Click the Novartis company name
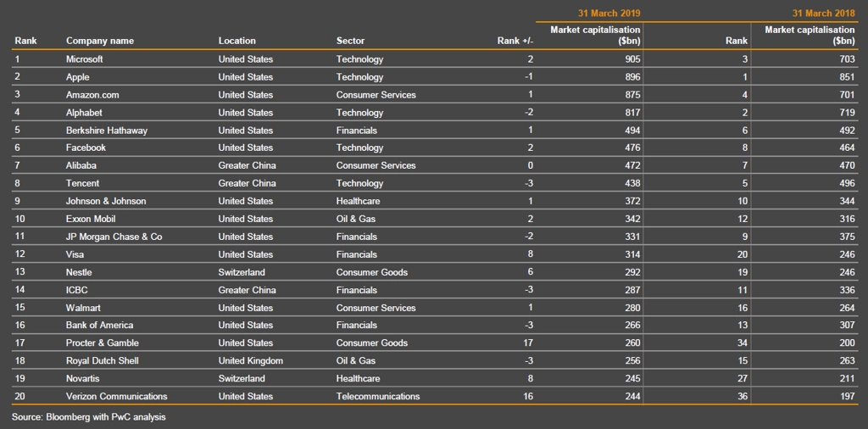Screen dimensions: 868x429 coord(82,379)
